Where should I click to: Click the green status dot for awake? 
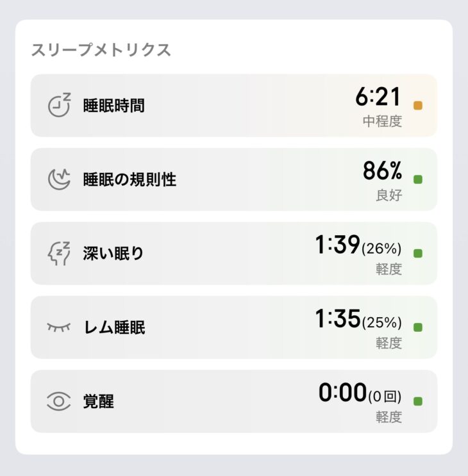click(x=418, y=402)
